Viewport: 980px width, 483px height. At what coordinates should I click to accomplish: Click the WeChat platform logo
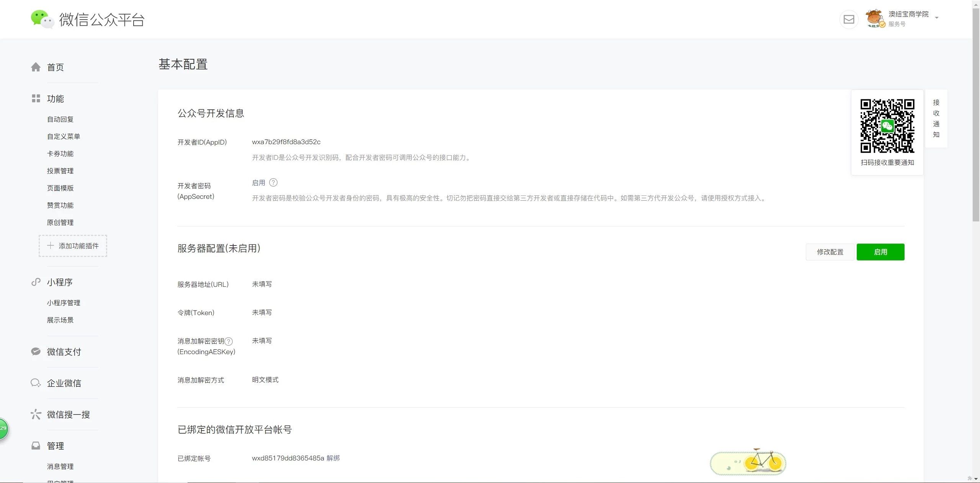(42, 19)
